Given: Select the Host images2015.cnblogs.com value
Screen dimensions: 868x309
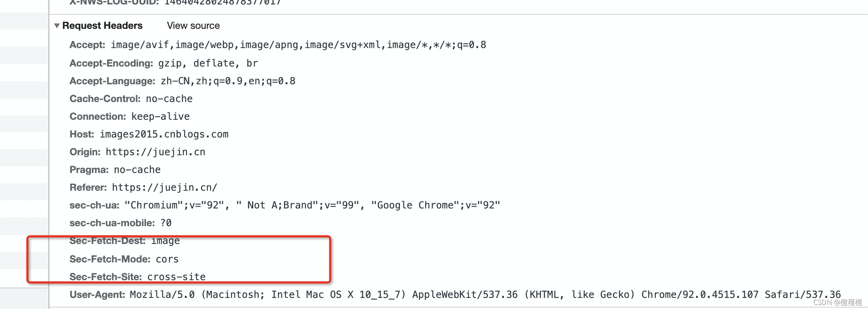Looking at the screenshot, I should coord(164,134).
